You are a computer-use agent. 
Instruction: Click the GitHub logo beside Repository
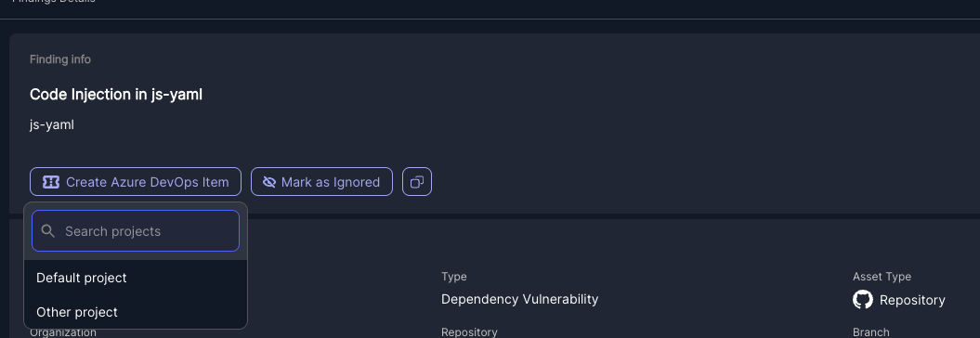click(863, 300)
